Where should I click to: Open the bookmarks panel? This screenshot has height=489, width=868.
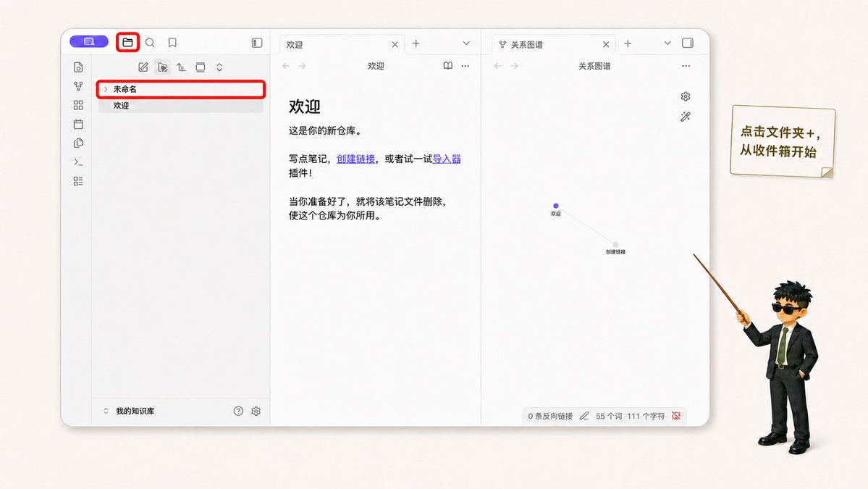coord(173,43)
